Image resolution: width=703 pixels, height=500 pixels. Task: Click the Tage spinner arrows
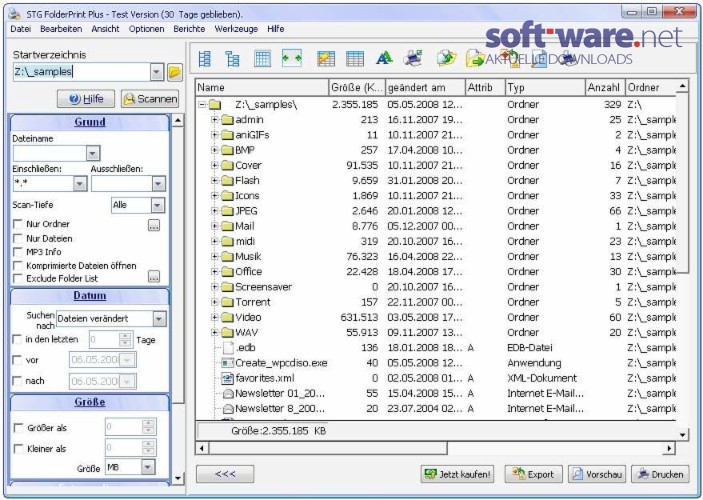click(x=125, y=339)
